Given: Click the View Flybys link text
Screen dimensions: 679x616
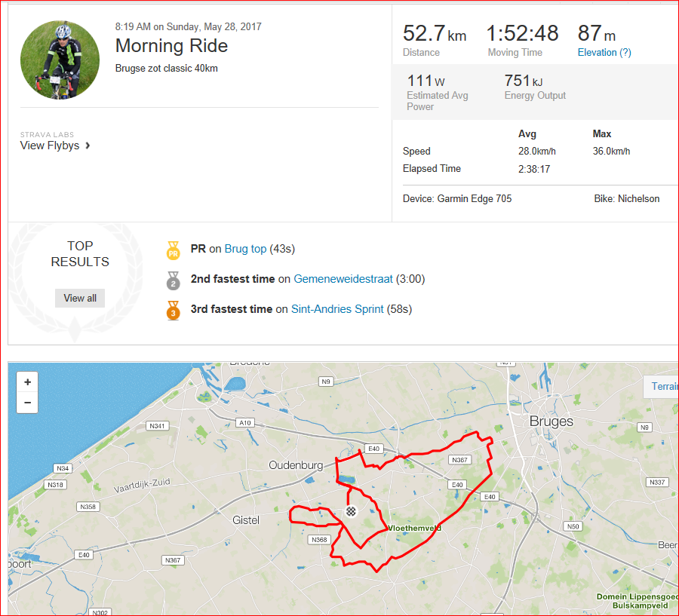Looking at the screenshot, I should click(50, 146).
